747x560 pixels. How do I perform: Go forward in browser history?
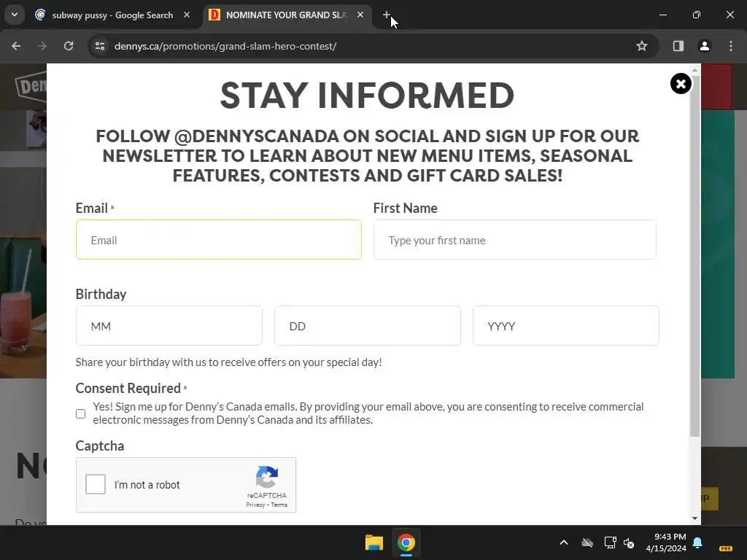tap(42, 46)
